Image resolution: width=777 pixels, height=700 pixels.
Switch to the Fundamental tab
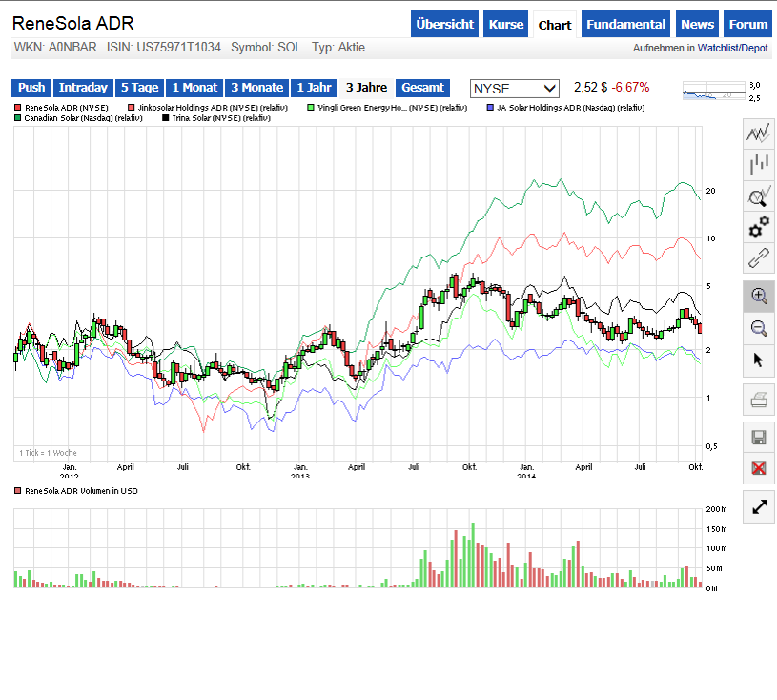626,25
